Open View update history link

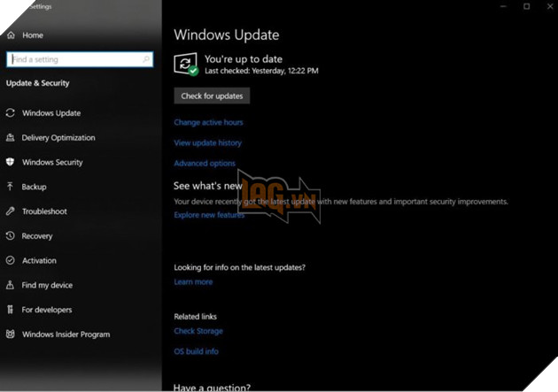(208, 142)
